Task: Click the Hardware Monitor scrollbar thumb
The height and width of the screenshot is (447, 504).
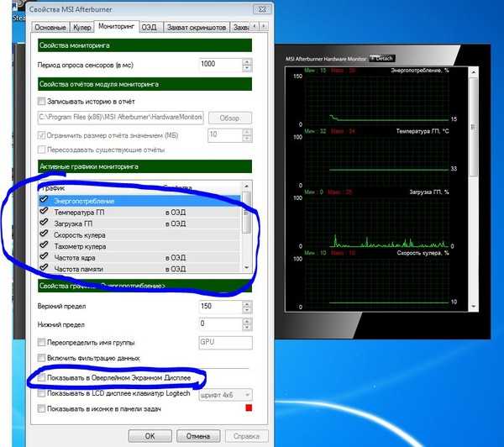Action: pos(474,127)
